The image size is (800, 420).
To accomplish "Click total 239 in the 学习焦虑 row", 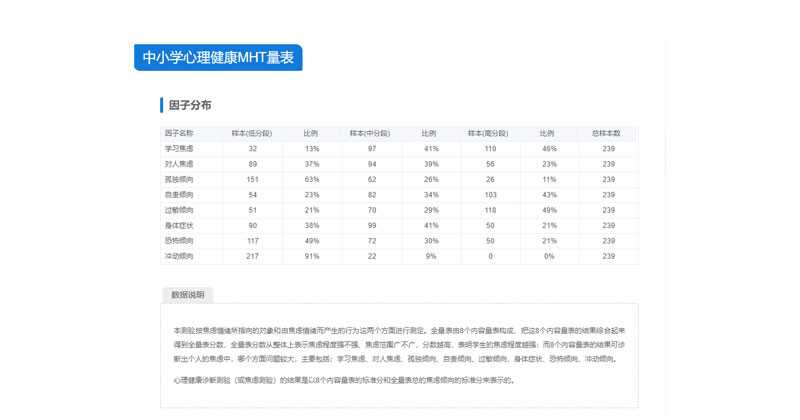I will [609, 149].
